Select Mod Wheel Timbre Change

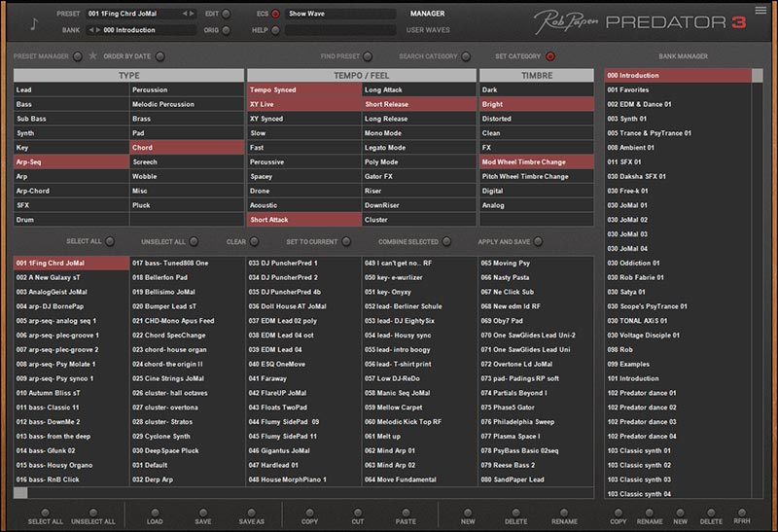click(537, 161)
